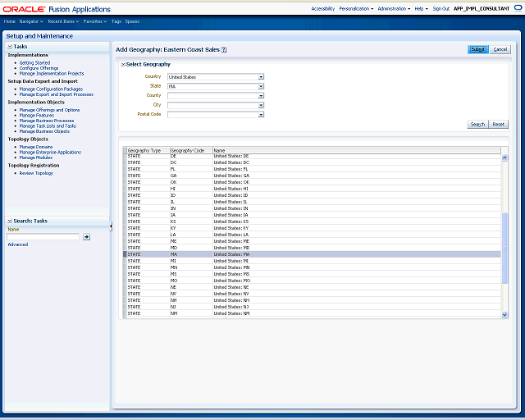
Task: Click the Reset button
Action: click(499, 124)
